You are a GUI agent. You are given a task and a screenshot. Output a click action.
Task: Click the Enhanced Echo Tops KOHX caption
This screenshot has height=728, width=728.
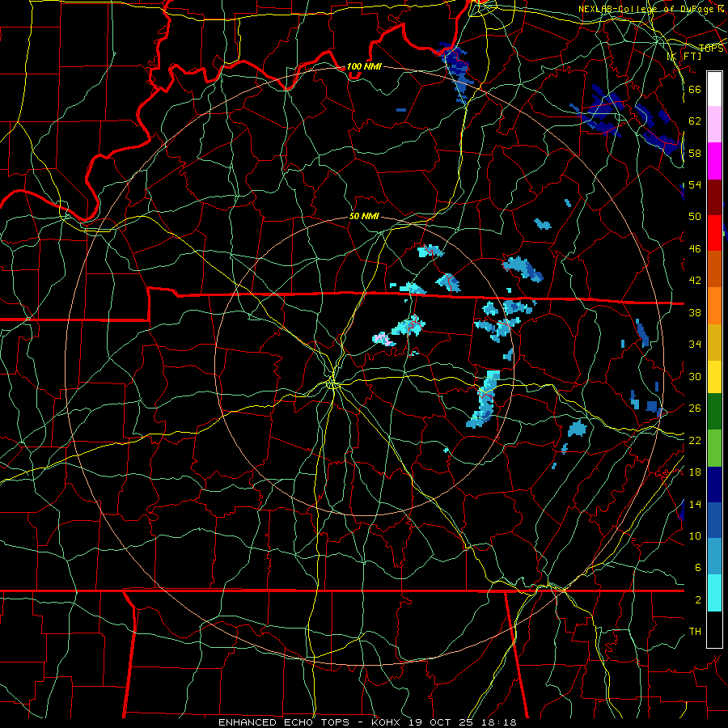tap(367, 722)
